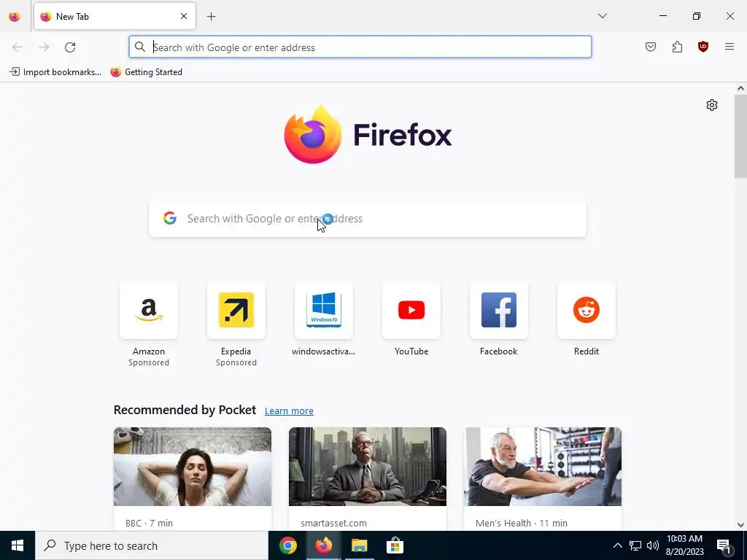Click the Recommended by Pocket heading
The width and height of the screenshot is (747, 560).
pos(185,410)
